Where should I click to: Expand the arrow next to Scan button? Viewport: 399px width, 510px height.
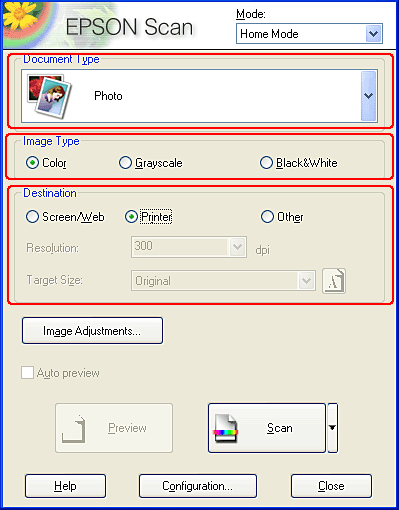tap(332, 428)
